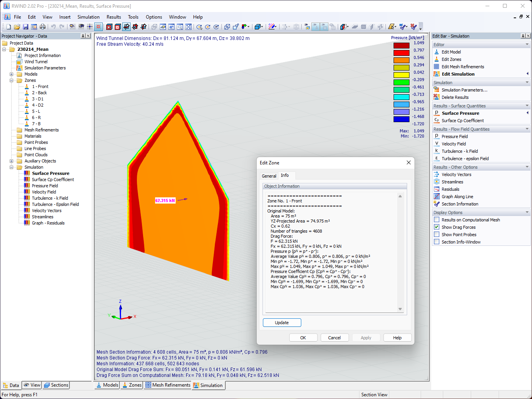The width and height of the screenshot is (532, 399).
Task: Collapse the Simulation tree node in navigator
Action: tap(12, 167)
